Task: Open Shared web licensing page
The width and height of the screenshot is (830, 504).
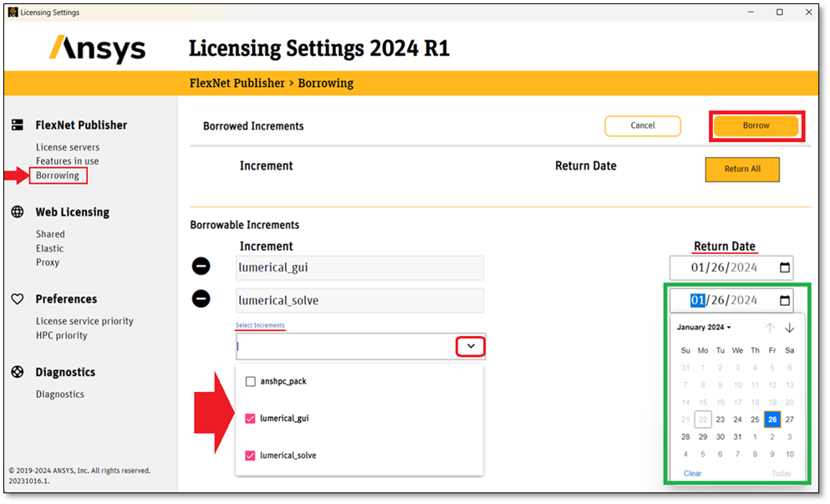Action: click(x=50, y=234)
